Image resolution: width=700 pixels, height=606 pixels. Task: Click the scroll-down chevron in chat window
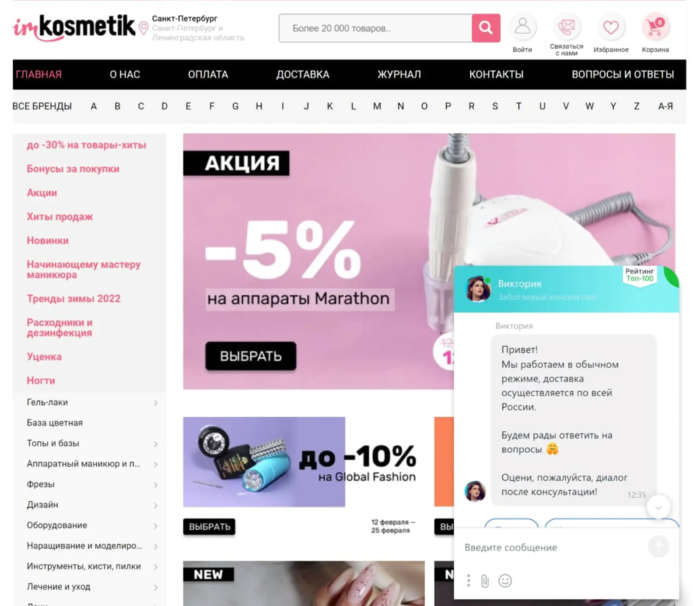(658, 507)
